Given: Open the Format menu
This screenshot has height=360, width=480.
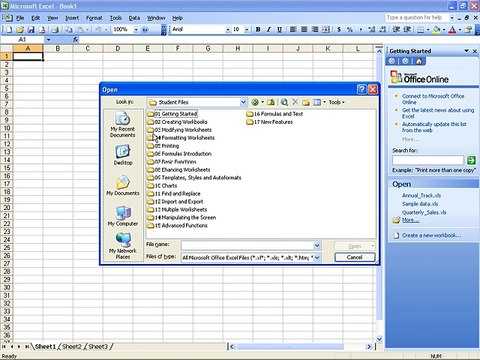Looking at the screenshot, I should point(94,18).
